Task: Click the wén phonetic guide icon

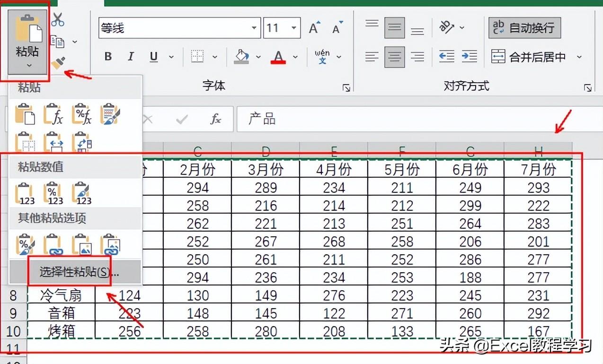Action: 322,57
